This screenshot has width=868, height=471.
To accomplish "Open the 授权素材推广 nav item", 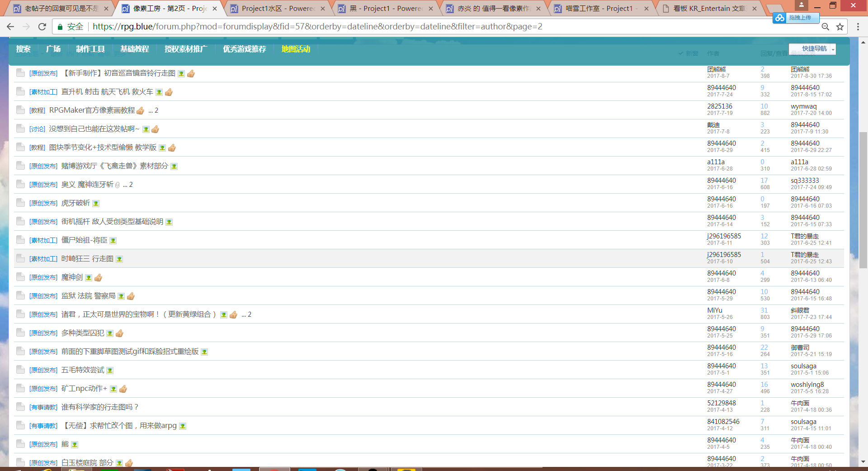I will [x=186, y=49].
